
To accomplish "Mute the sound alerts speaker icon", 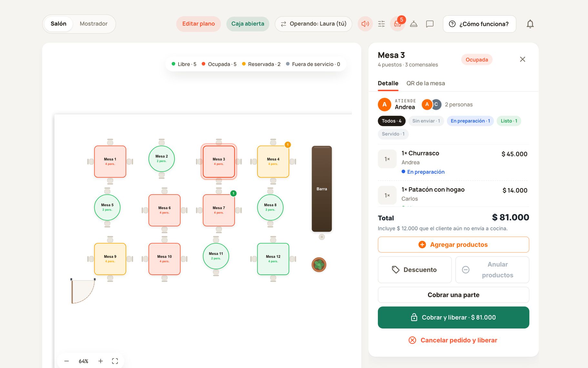I will (x=365, y=24).
